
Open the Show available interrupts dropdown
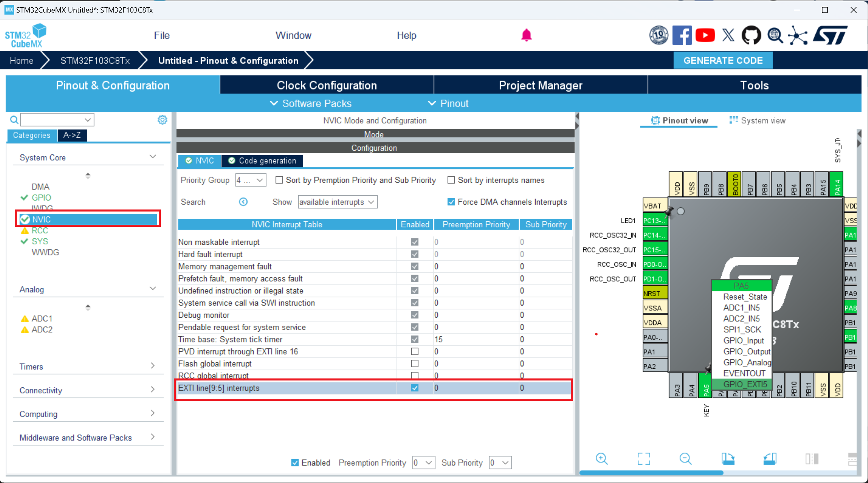pyautogui.click(x=337, y=202)
